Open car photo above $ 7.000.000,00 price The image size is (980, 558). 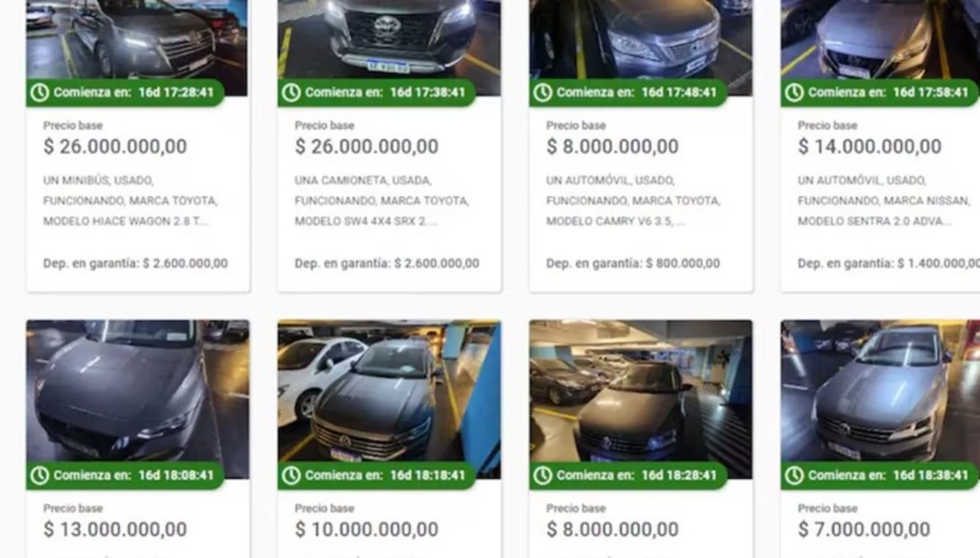[880, 399]
